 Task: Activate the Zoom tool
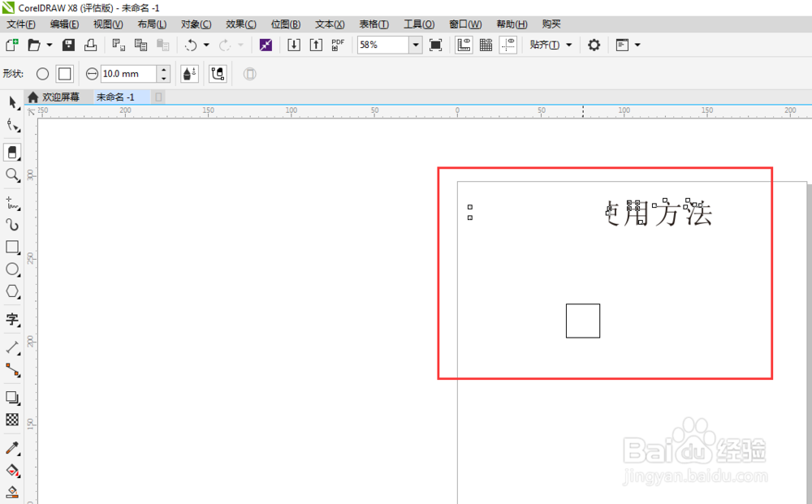[12, 174]
